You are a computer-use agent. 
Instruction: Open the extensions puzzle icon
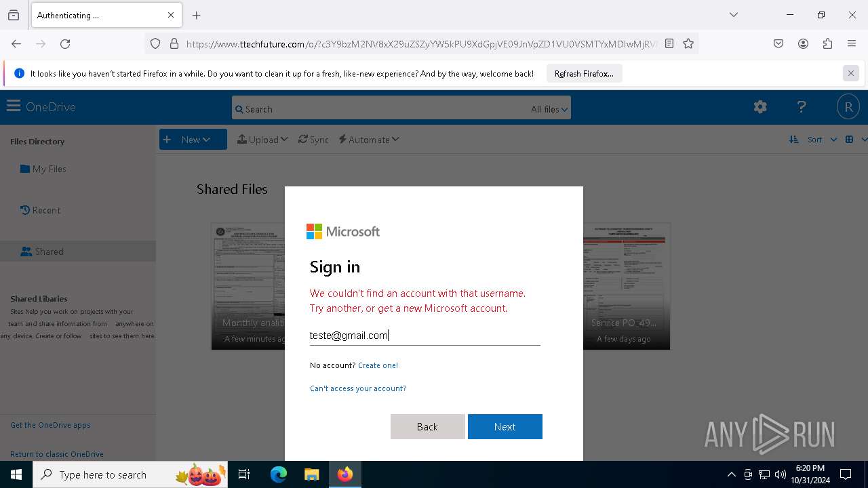(x=827, y=43)
